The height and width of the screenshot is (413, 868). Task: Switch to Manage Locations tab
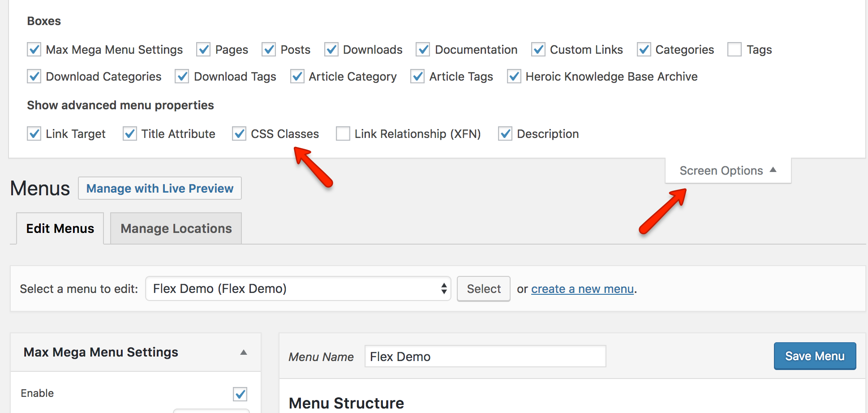pyautogui.click(x=176, y=228)
